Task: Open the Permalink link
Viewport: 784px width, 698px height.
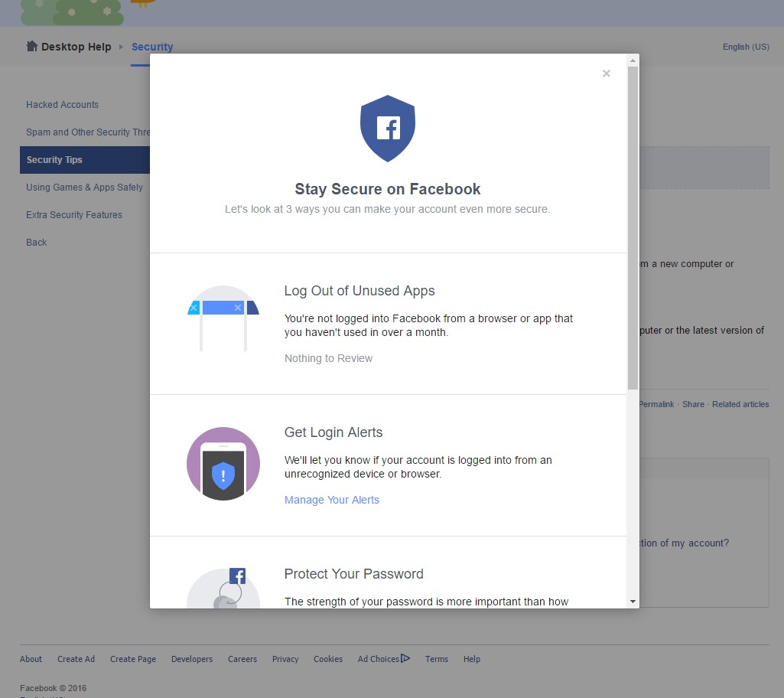Action: (656, 404)
